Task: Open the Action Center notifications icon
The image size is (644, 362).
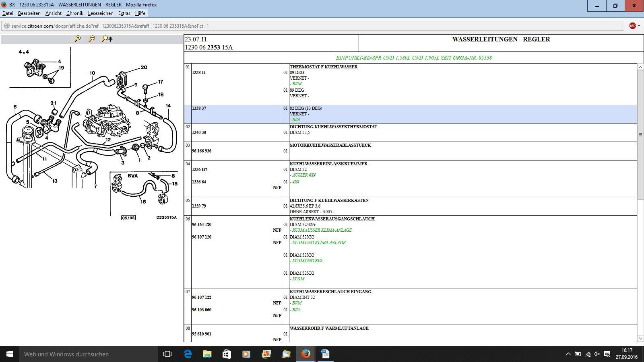Action: (x=607, y=354)
